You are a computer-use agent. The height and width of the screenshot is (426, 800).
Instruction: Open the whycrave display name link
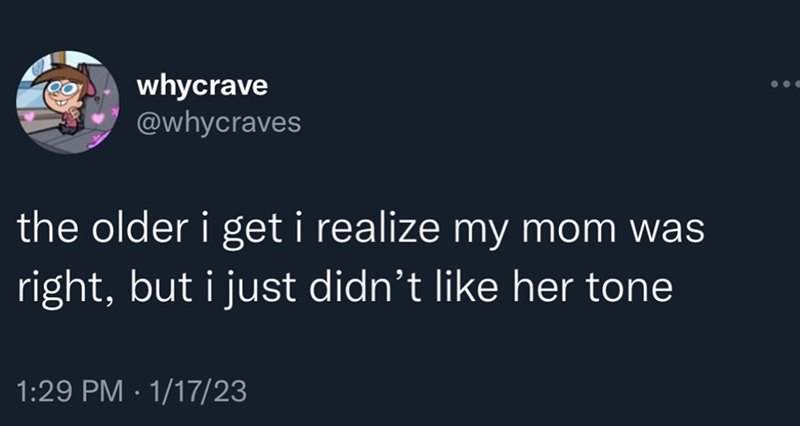click(x=200, y=85)
